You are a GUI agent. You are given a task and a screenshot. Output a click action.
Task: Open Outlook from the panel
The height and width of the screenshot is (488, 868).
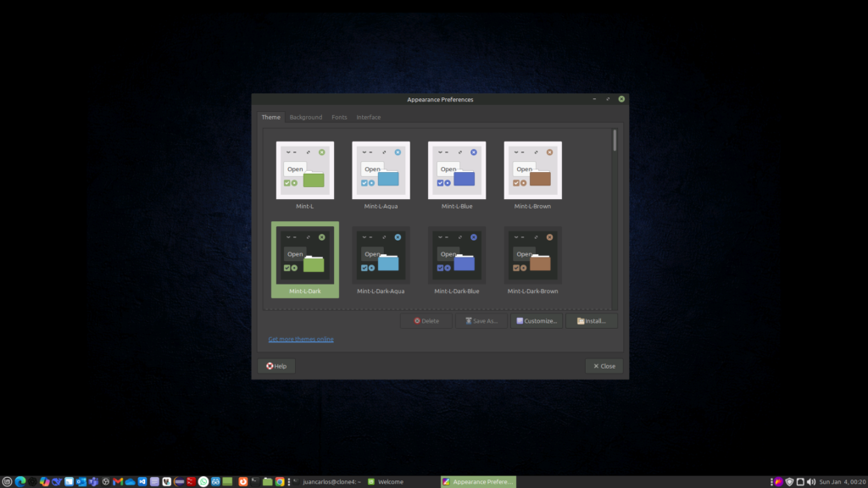click(81, 482)
